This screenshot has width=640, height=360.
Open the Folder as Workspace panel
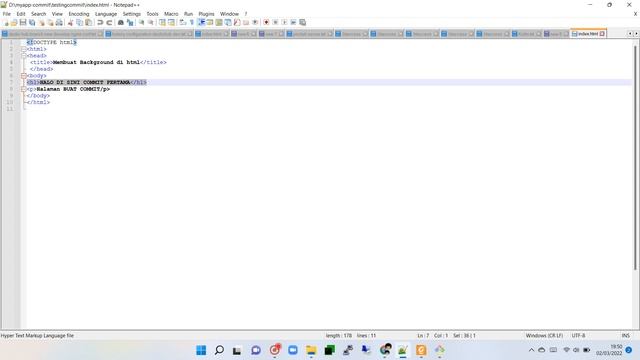[246, 22]
